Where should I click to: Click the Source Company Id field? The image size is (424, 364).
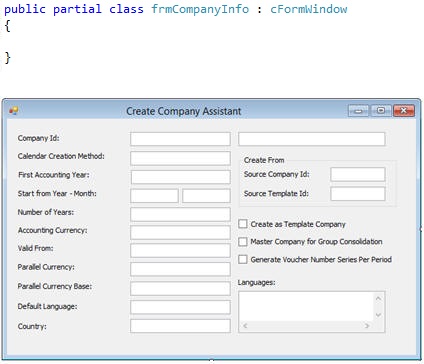[x=358, y=174]
